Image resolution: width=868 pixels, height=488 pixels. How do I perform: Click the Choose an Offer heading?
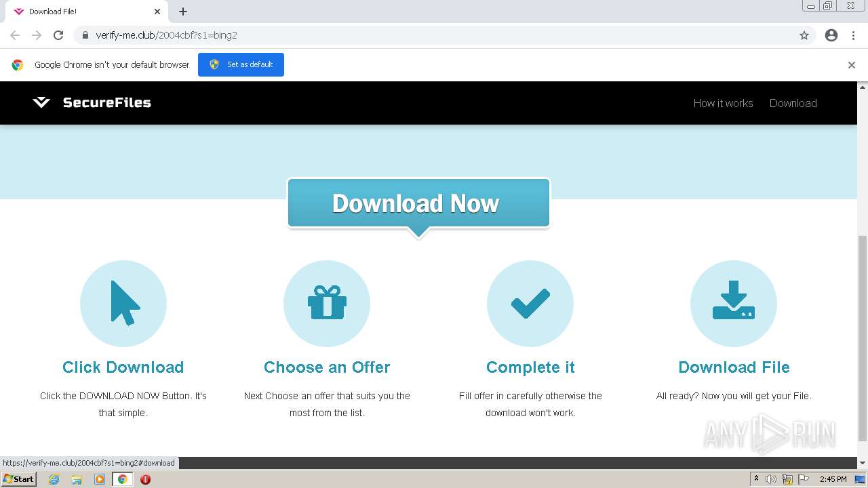[327, 367]
